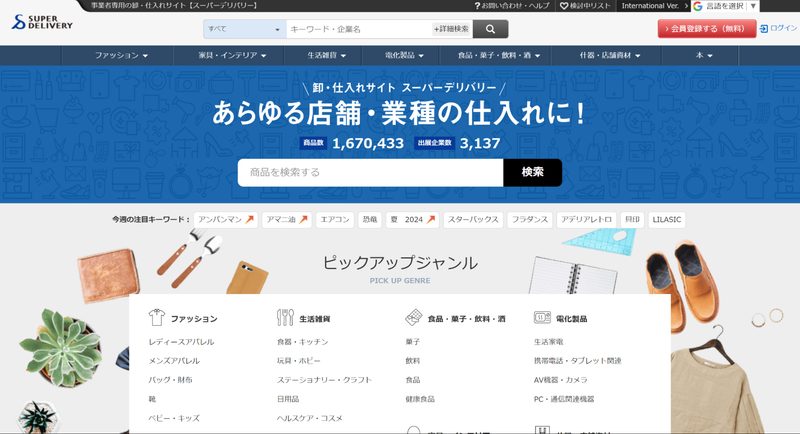
Task: Click the food package icon beside 食品・菓子
Action: [x=414, y=317]
